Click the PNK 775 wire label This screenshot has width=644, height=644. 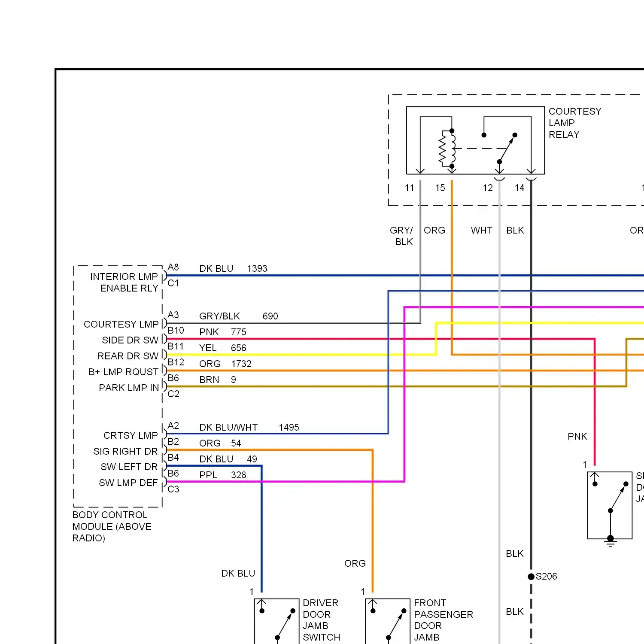(x=223, y=332)
